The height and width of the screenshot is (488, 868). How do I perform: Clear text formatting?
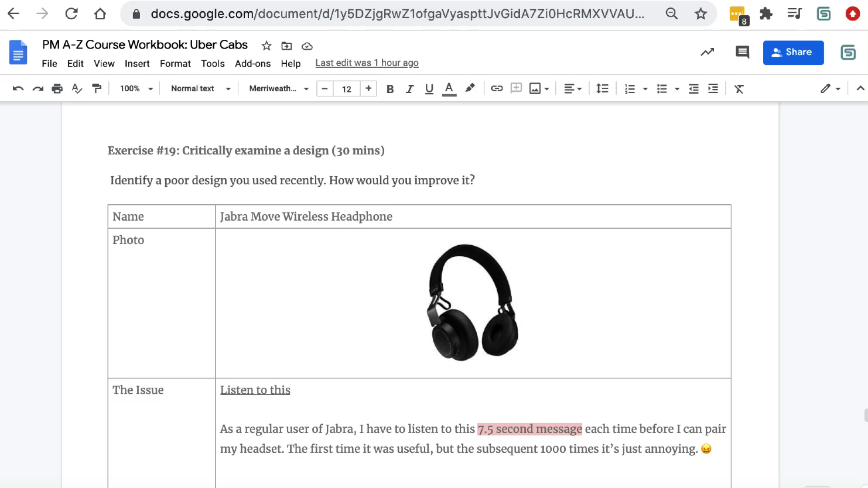tap(739, 88)
